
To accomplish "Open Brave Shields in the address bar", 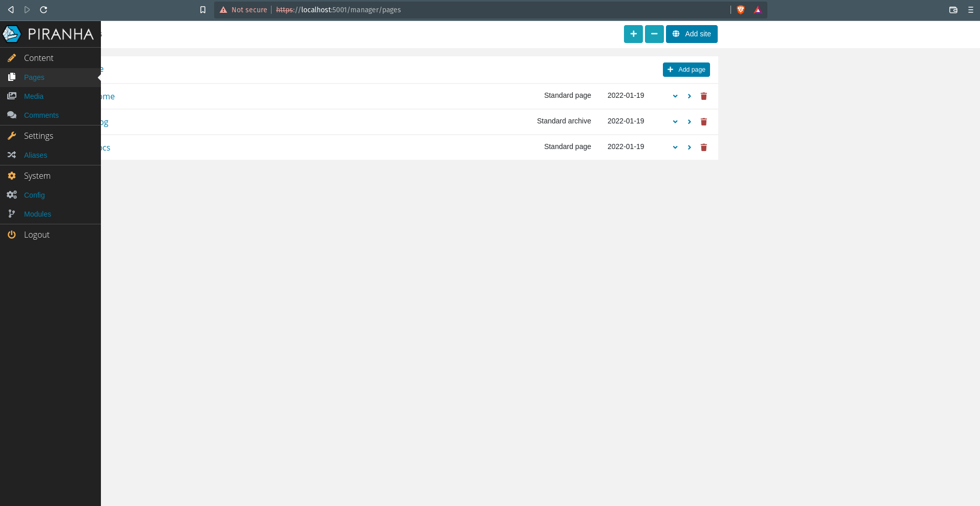I will [x=741, y=10].
